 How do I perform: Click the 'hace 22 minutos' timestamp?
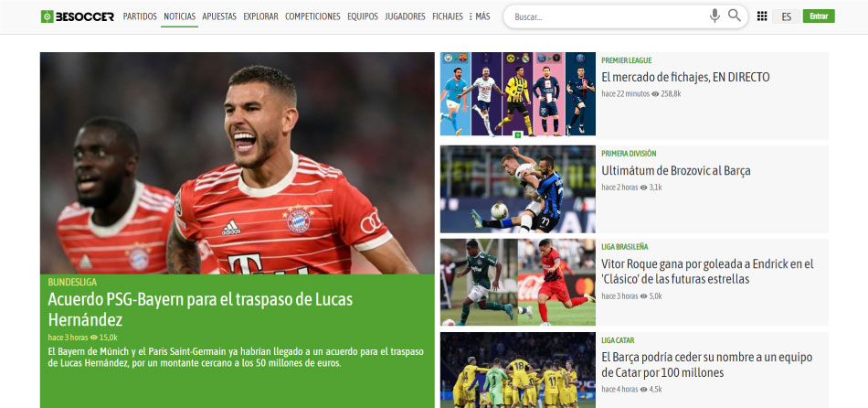[x=626, y=93]
